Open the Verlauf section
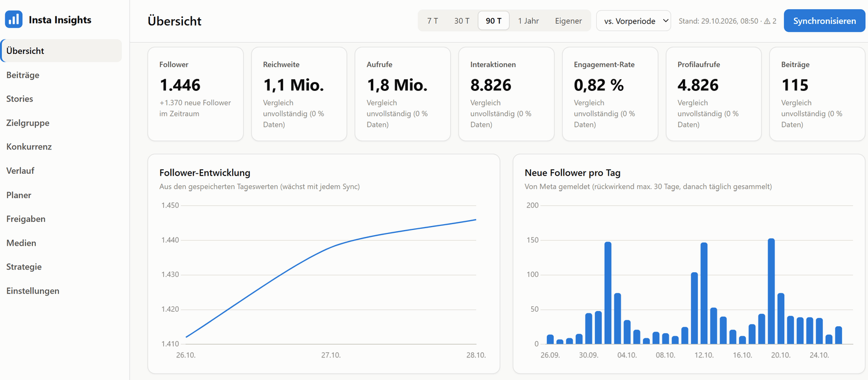 [x=61, y=171]
